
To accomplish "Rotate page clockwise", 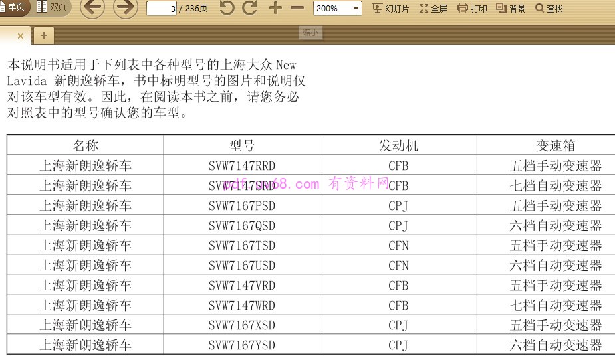I will 250,9.
